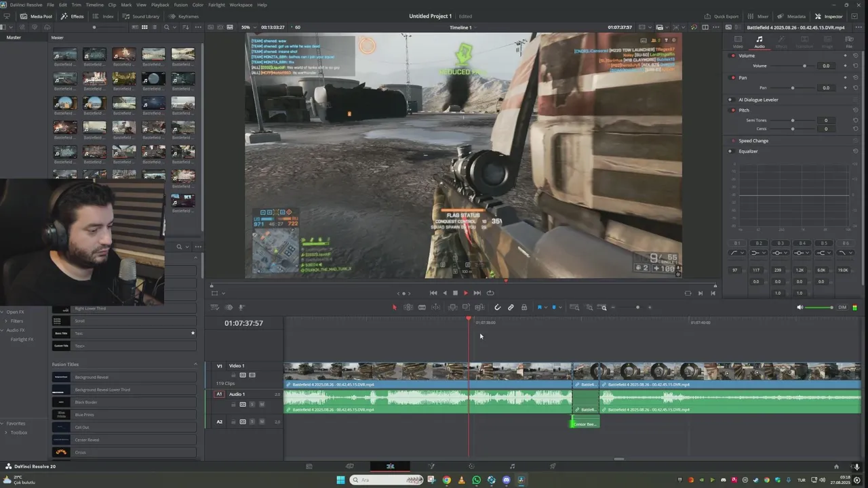Mute Audio 1 track with M button

pos(262,404)
